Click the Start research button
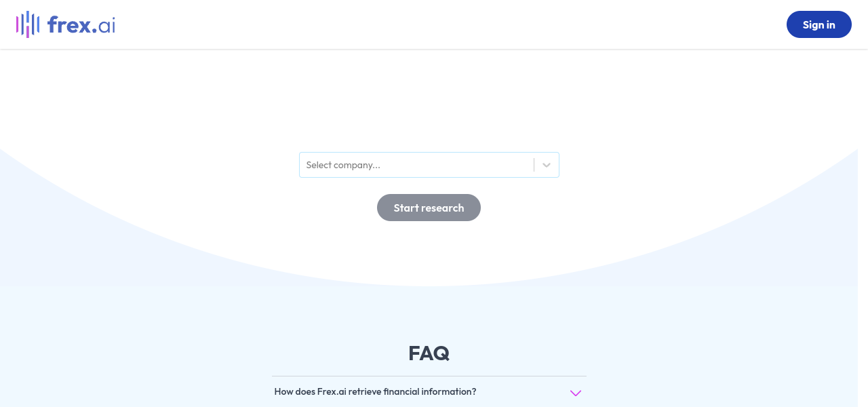 click(x=429, y=208)
